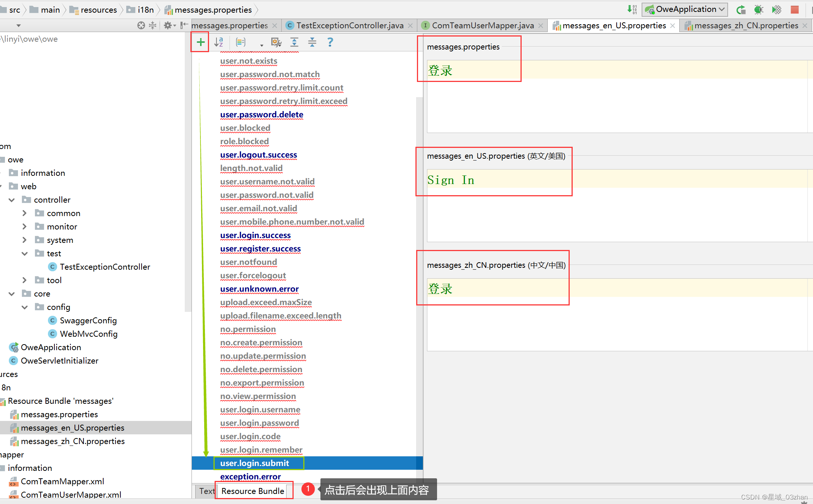Sort property keys alphabetically

(x=219, y=42)
